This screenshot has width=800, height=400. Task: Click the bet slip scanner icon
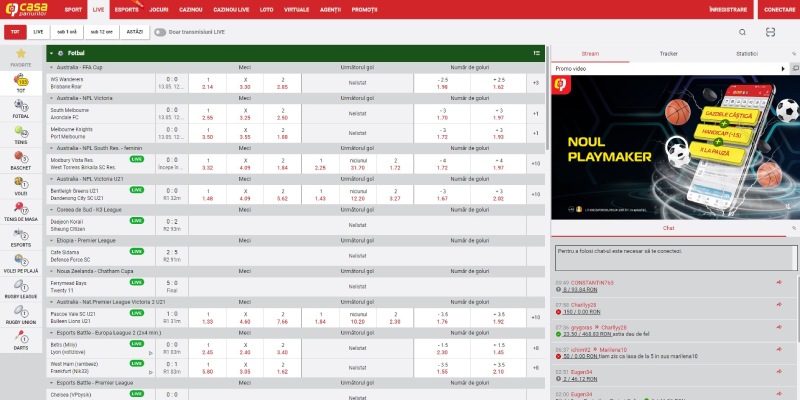coord(770,32)
